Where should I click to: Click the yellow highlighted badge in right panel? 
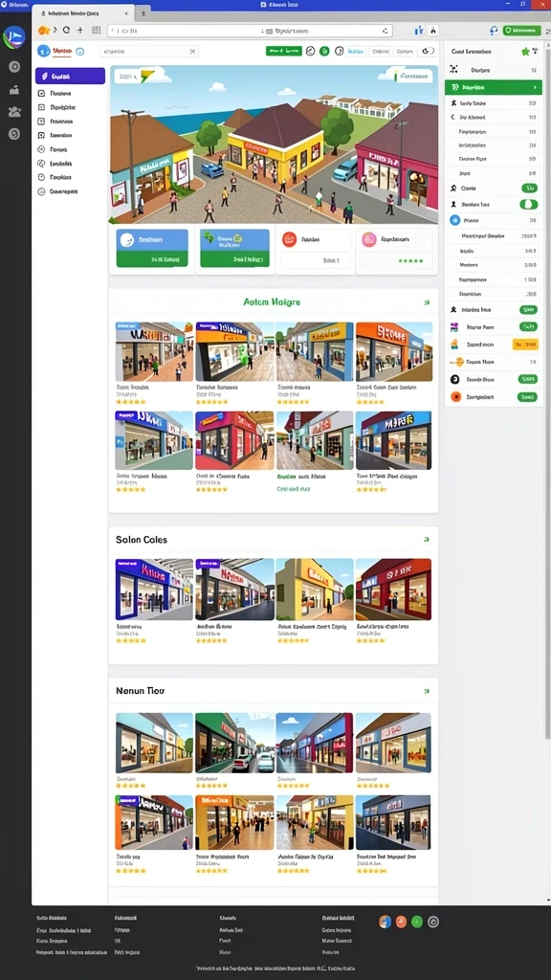click(x=525, y=345)
